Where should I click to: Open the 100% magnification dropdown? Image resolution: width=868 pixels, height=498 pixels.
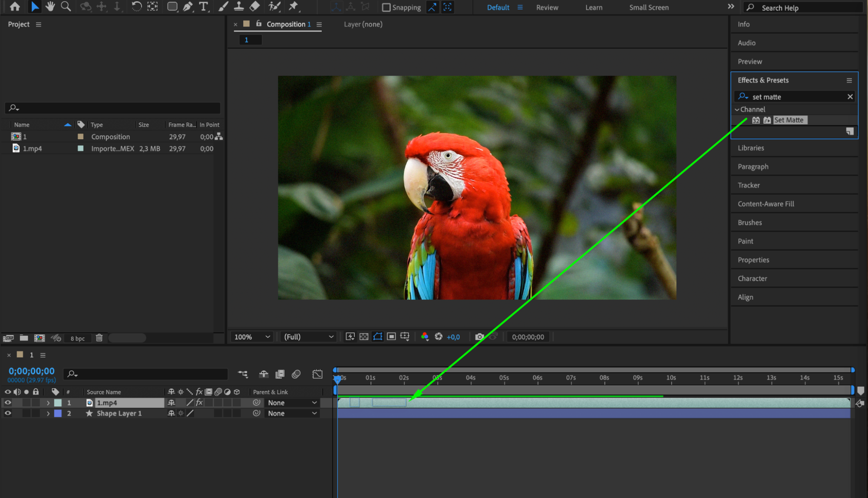252,337
